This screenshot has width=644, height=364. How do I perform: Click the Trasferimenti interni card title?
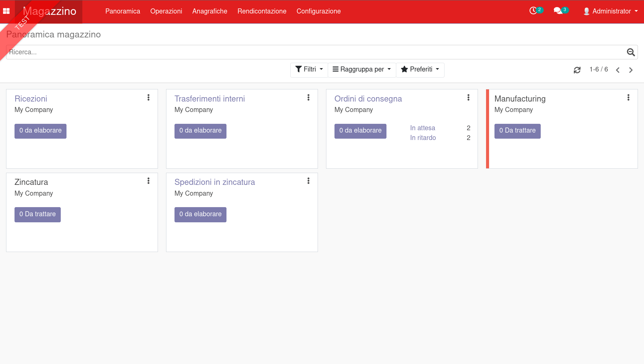pyautogui.click(x=210, y=99)
